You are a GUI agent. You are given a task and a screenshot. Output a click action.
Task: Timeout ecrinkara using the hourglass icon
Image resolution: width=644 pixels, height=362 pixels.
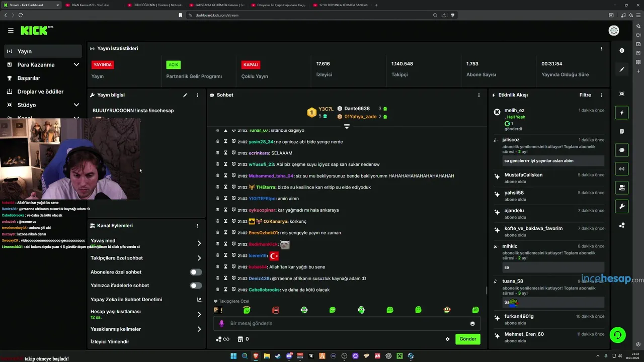coord(225,153)
